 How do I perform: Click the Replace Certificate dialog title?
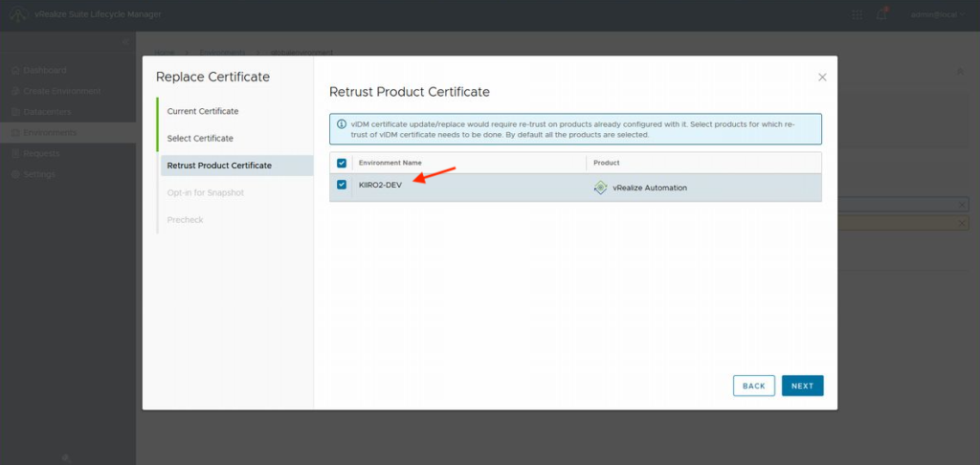(212, 77)
